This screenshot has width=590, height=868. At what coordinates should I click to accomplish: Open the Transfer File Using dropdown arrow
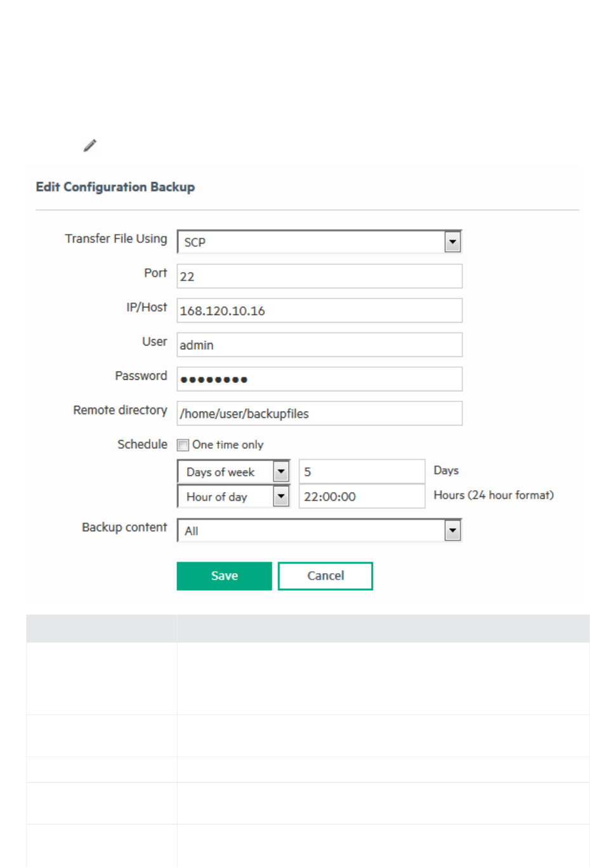[x=452, y=242]
